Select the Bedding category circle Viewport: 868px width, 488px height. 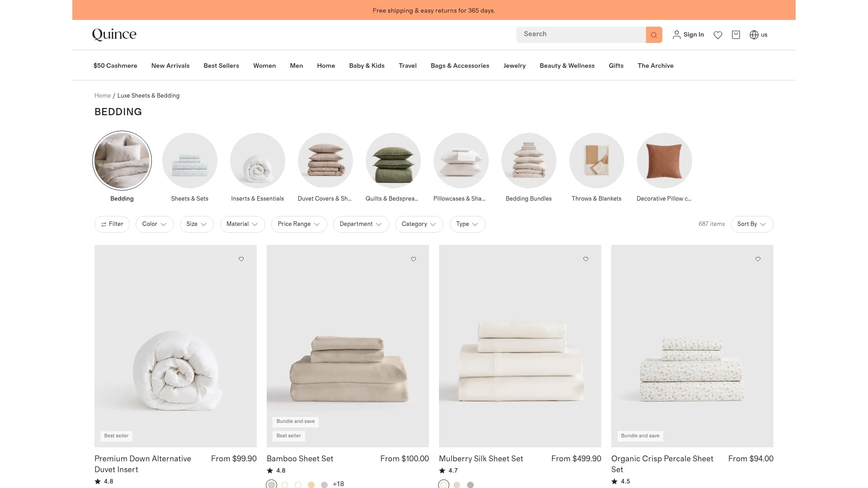[x=122, y=160]
